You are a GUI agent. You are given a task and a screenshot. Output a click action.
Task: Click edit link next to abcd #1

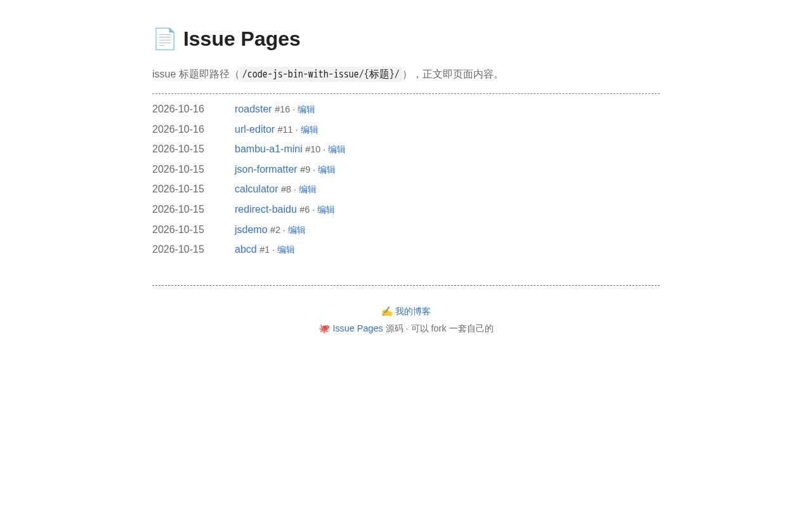[x=286, y=250]
